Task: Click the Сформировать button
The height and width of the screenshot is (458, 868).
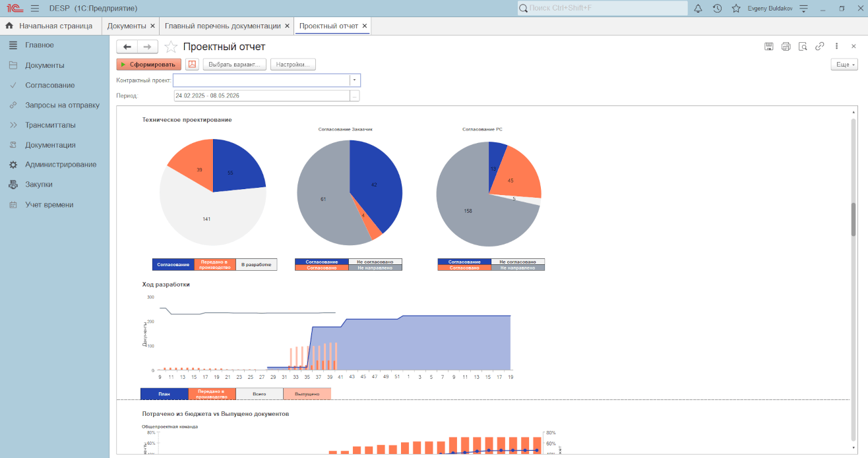Action: [x=148, y=65]
